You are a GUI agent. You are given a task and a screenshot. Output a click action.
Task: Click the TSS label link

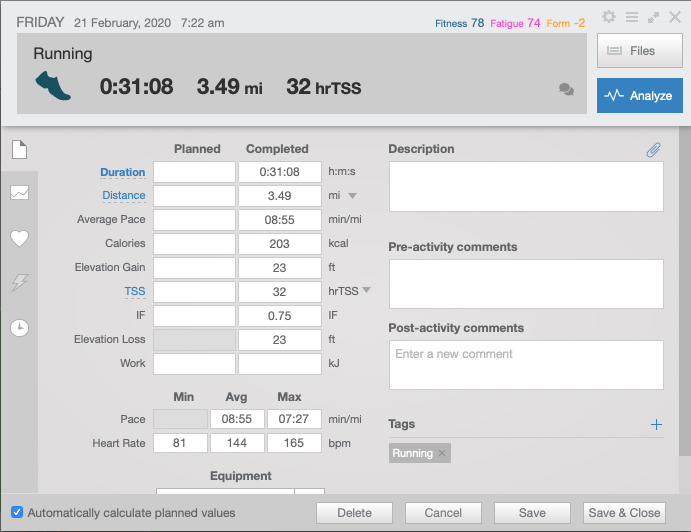click(135, 291)
